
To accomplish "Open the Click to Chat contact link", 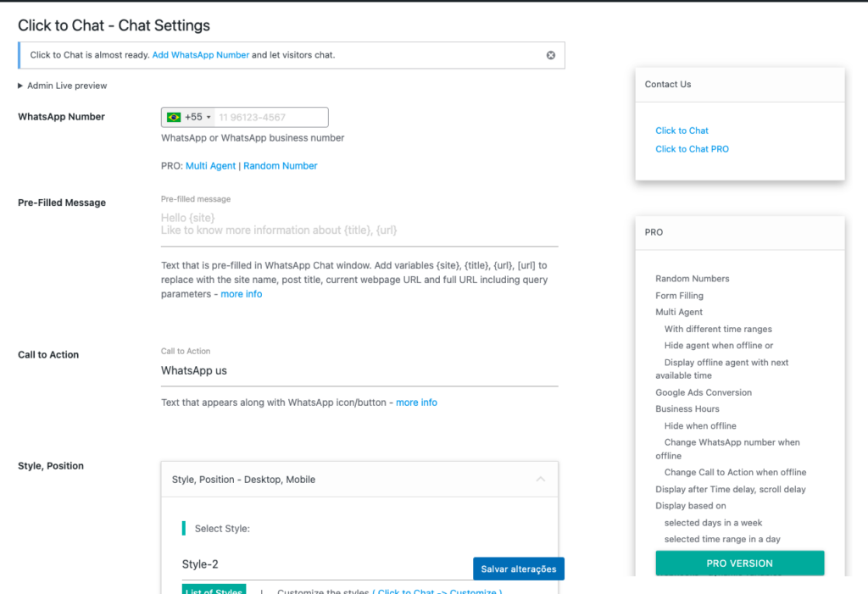I will [682, 130].
